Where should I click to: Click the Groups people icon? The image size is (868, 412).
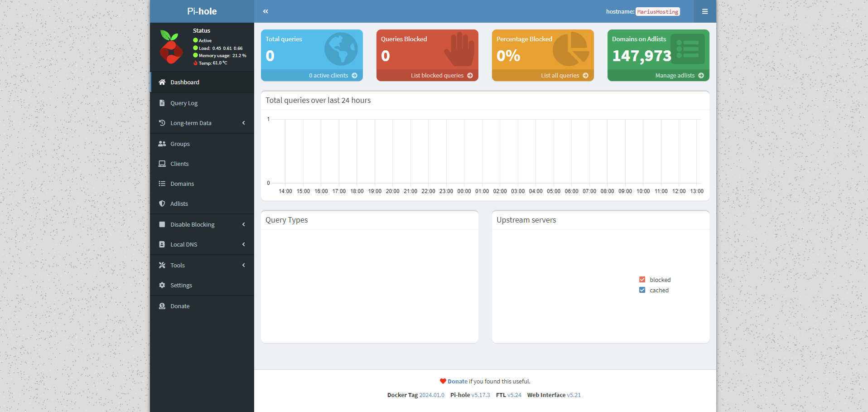click(162, 144)
